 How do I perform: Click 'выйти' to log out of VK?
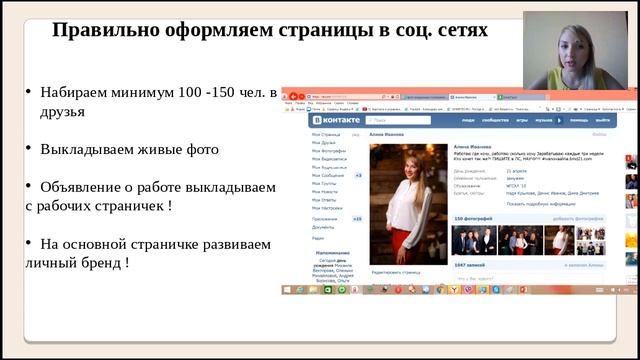[x=602, y=120]
